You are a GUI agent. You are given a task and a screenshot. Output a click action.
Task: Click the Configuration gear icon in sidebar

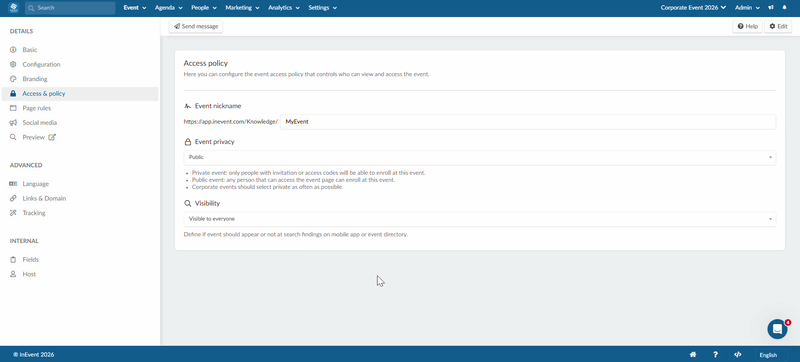click(x=13, y=64)
